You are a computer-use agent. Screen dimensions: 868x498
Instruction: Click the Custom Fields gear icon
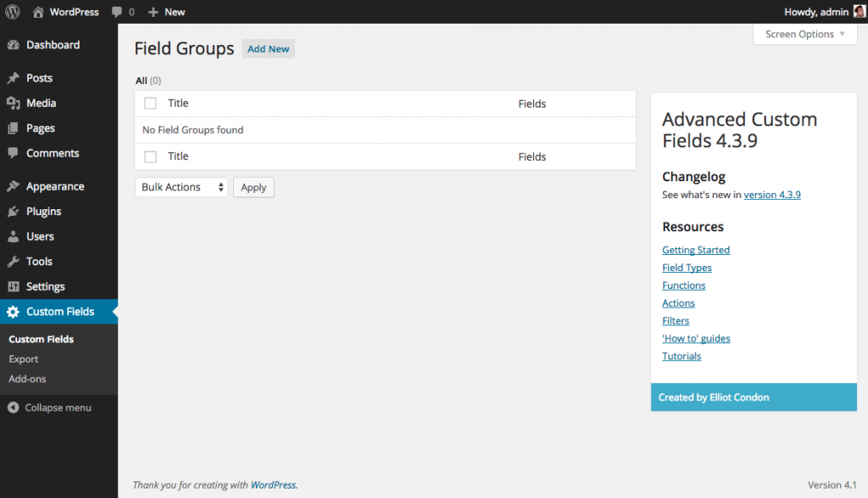point(14,312)
